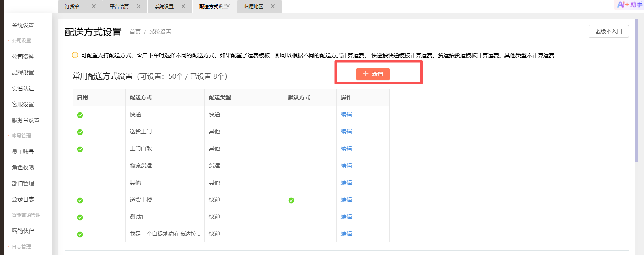
Task: Switch to the 归属地区 tab
Action: [254, 7]
